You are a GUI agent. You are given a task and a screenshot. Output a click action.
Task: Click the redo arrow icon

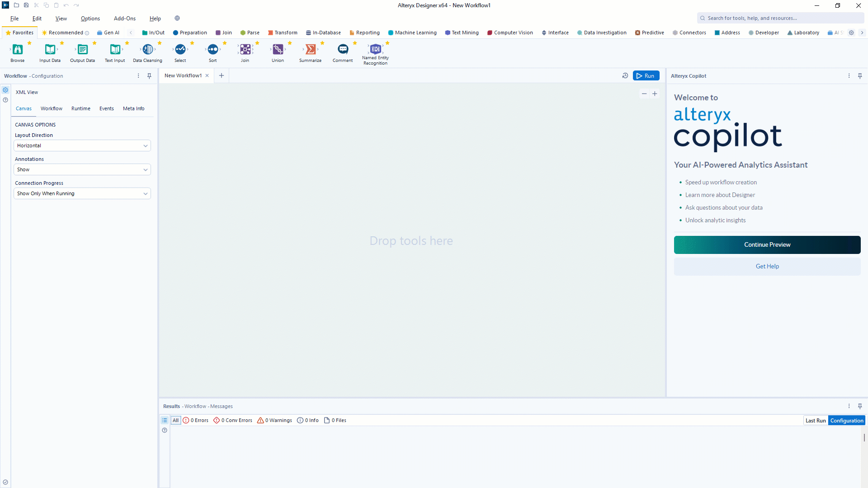click(76, 5)
